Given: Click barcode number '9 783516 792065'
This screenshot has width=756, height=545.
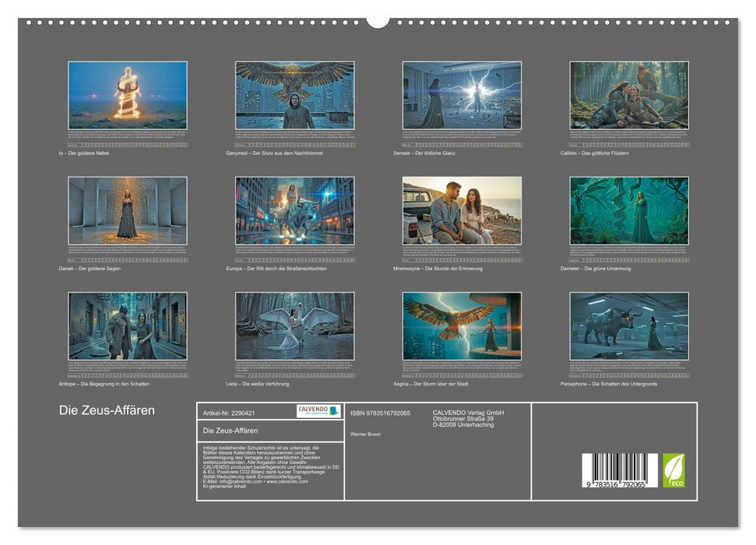Looking at the screenshot, I should 616,484.
